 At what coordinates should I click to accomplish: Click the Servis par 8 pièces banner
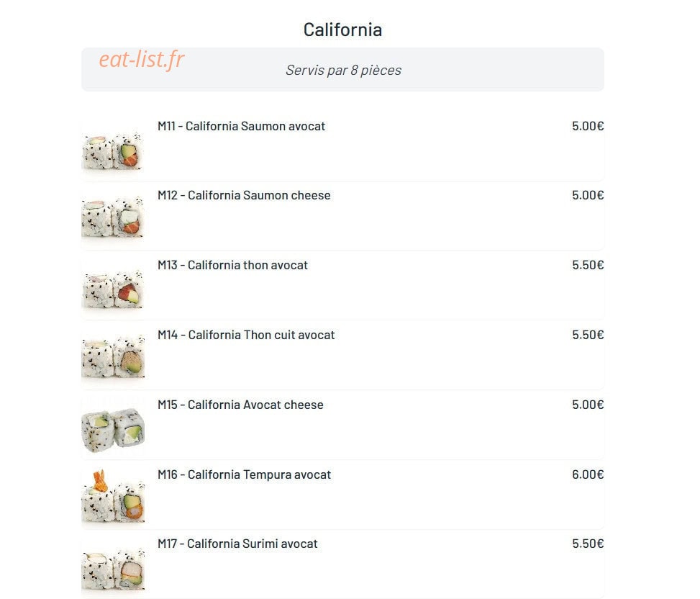tap(342, 70)
